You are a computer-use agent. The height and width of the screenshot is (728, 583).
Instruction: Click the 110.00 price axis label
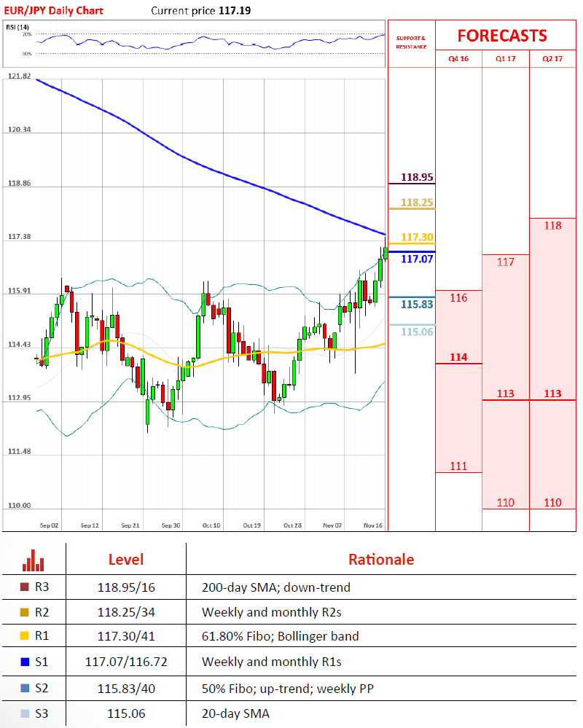(x=20, y=506)
